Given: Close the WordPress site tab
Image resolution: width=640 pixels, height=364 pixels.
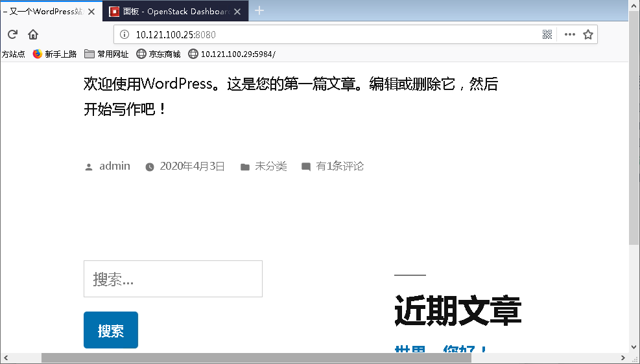Looking at the screenshot, I should [91, 12].
